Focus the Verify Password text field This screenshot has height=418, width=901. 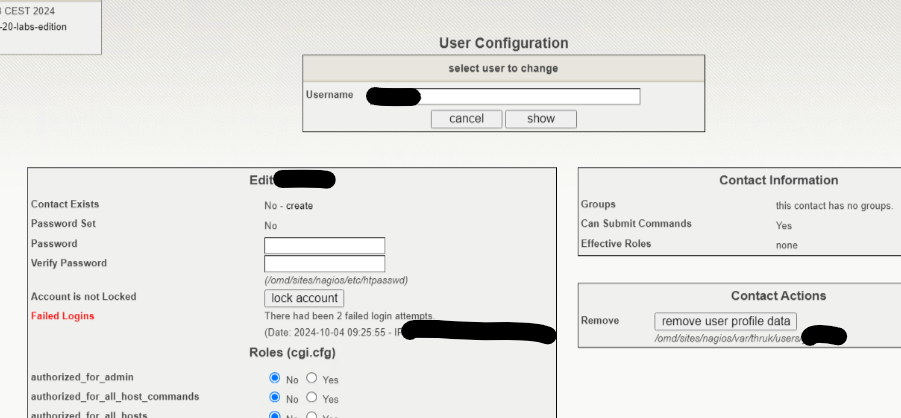(x=324, y=264)
